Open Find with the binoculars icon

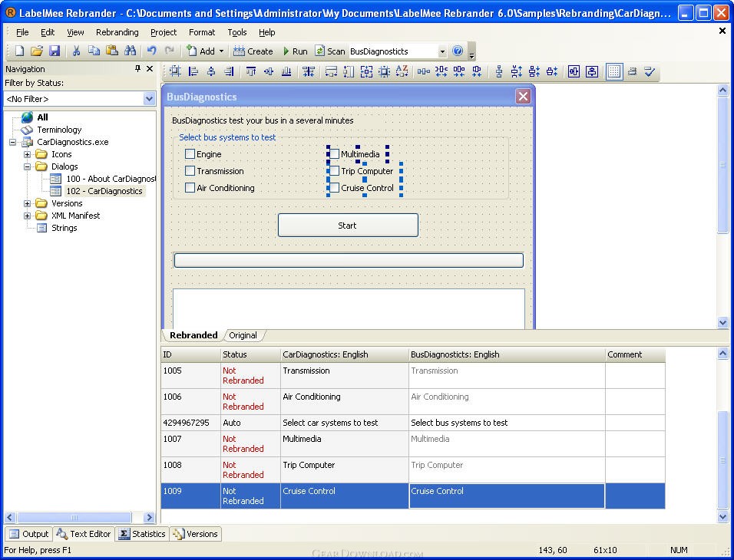pyautogui.click(x=130, y=51)
